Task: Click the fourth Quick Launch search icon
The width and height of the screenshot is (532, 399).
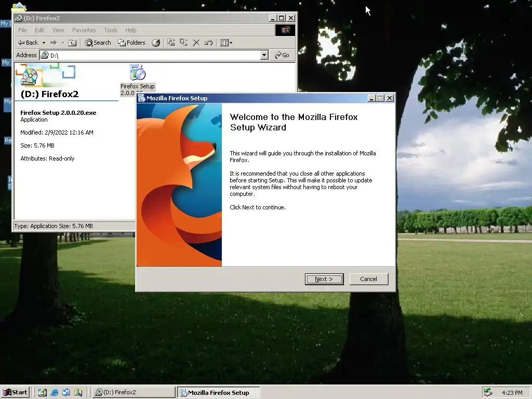Action: click(x=78, y=392)
